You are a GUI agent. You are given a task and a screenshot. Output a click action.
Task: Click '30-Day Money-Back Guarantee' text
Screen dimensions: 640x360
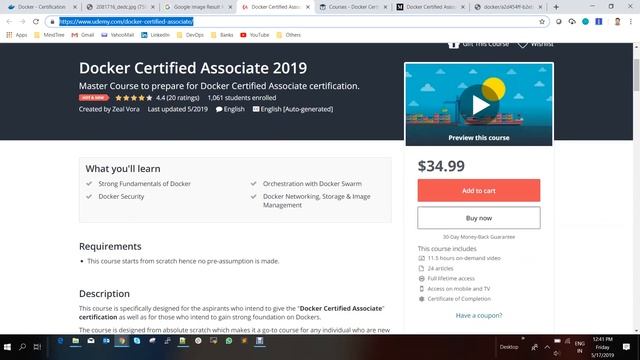click(479, 237)
